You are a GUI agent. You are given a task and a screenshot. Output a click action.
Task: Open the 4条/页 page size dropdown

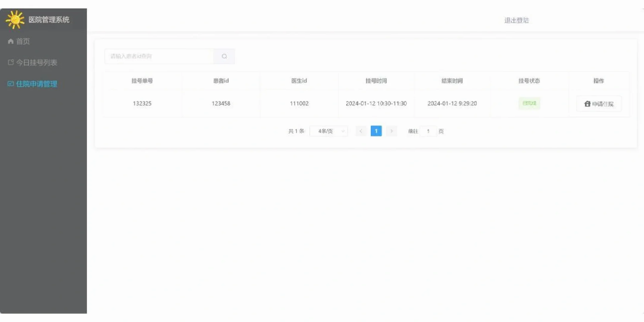click(328, 131)
